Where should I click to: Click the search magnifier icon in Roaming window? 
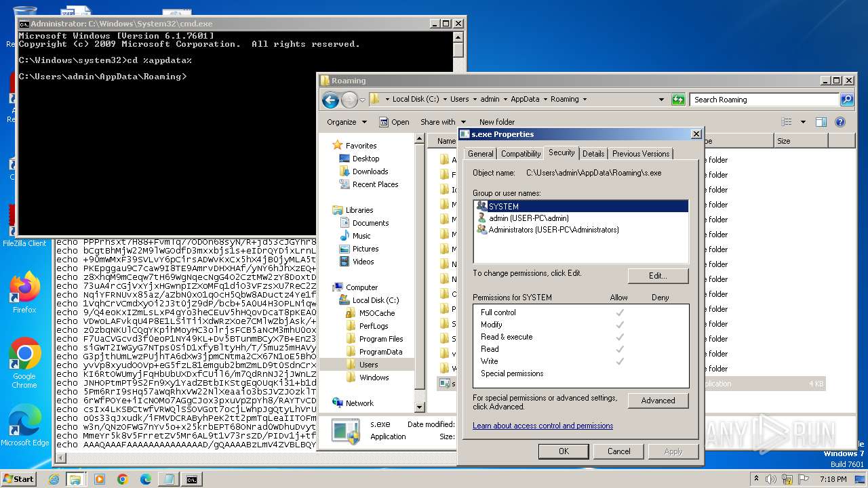point(847,100)
